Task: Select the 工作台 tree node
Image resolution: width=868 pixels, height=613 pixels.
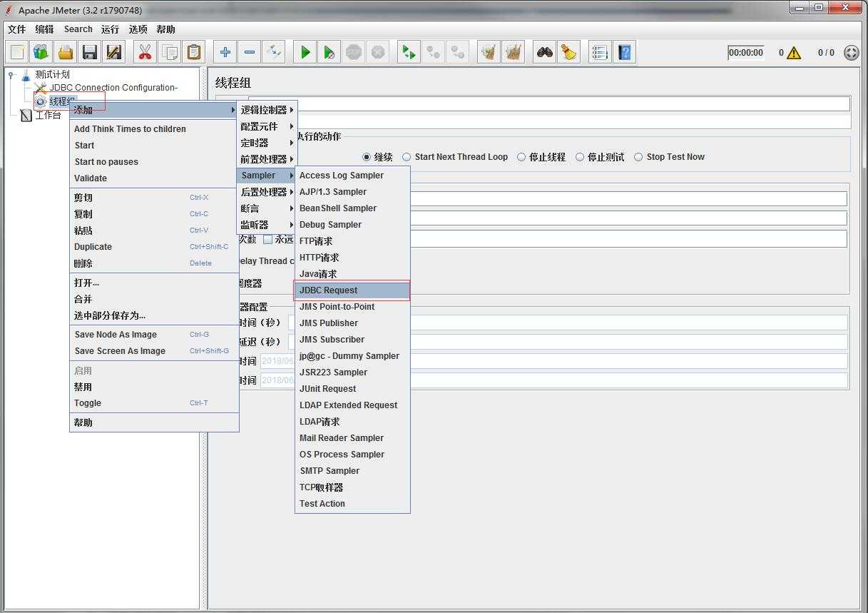Action: click(x=48, y=115)
